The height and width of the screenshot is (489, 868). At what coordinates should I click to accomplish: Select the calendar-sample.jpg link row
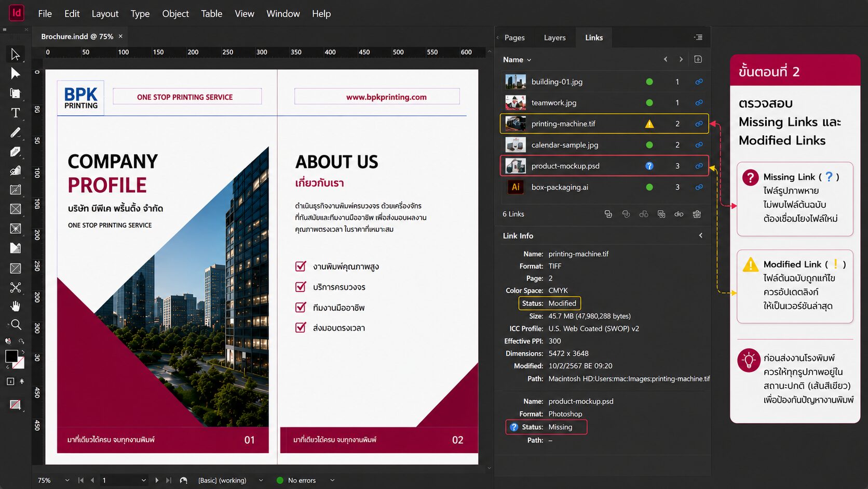tap(604, 145)
